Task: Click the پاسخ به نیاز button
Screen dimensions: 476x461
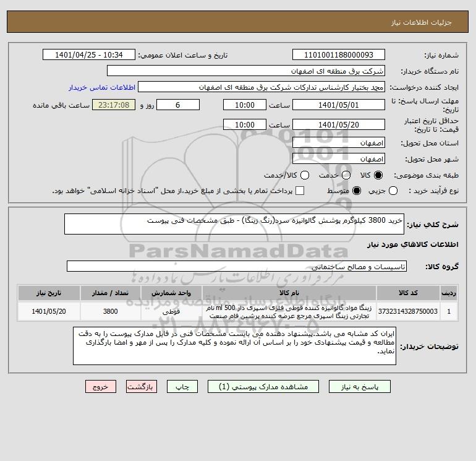Action: pos(360,387)
